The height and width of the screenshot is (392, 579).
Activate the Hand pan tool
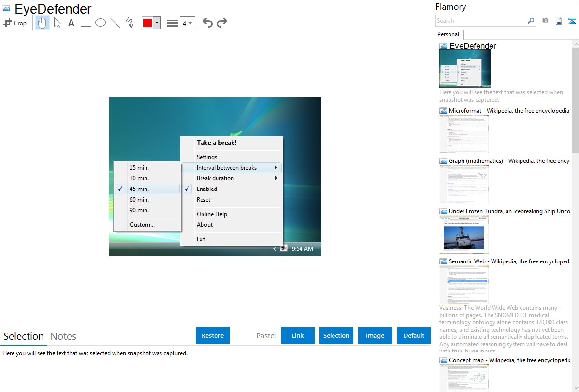point(43,23)
